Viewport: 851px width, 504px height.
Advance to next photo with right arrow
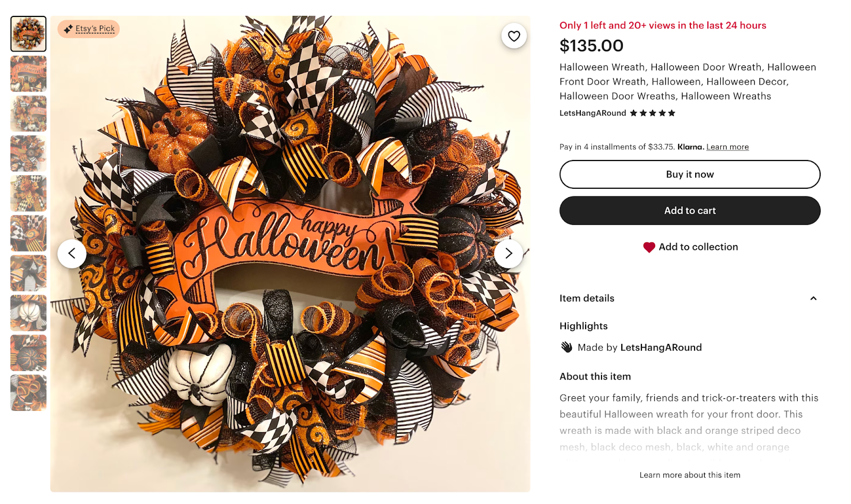(508, 254)
